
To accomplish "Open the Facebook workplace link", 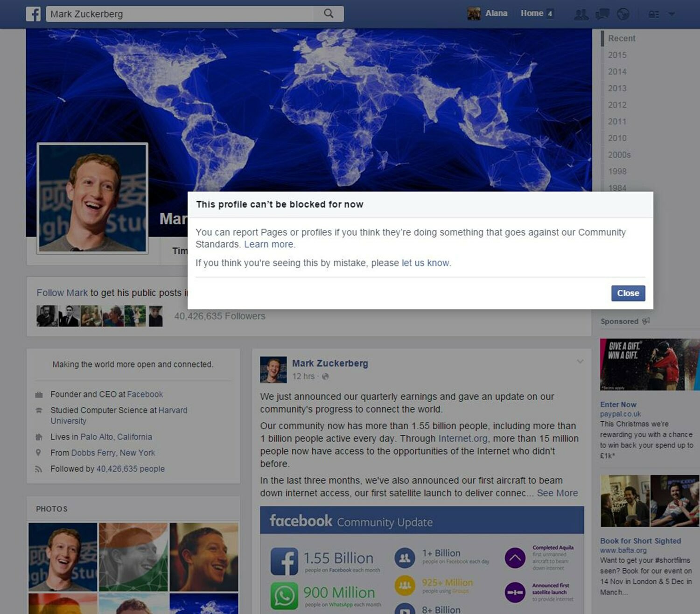I will (x=145, y=394).
